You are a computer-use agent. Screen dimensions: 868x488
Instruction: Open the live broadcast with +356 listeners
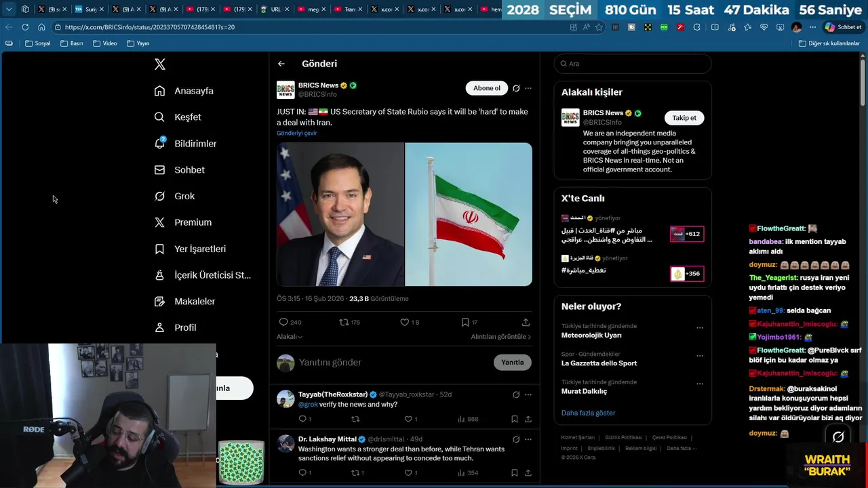click(x=687, y=274)
